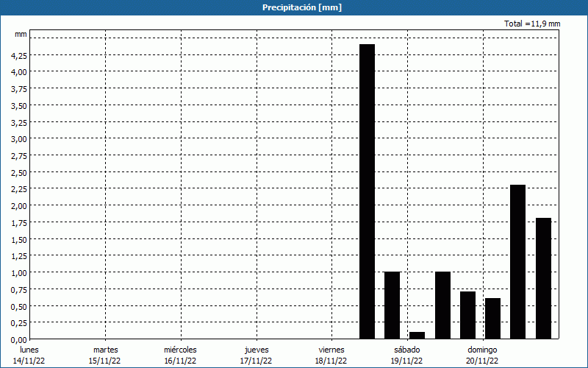Click the bar reaching about 1,8 mm
Image resolution: width=588 pixels, height=368 pixels.
[543, 278]
